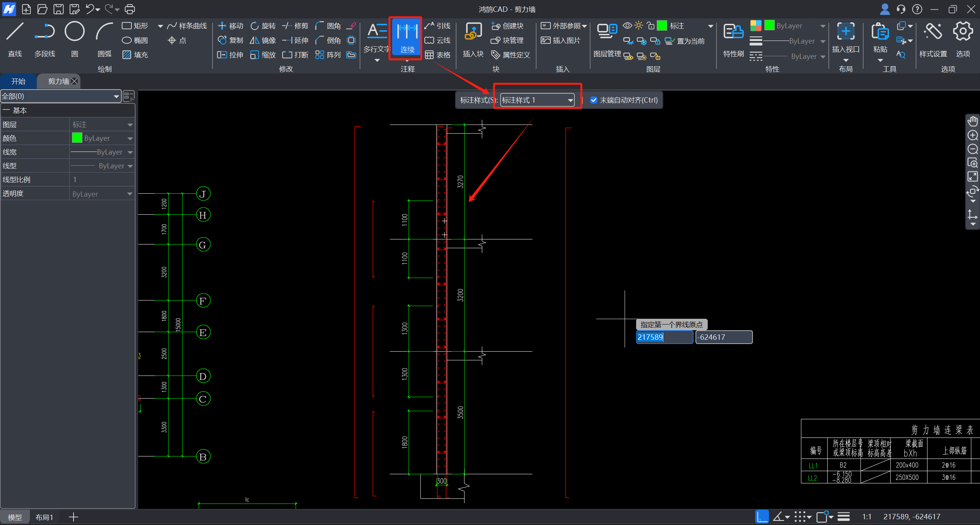Open the 透明度 ByLayer dropdown
This screenshot has height=525, width=980.
tap(102, 194)
